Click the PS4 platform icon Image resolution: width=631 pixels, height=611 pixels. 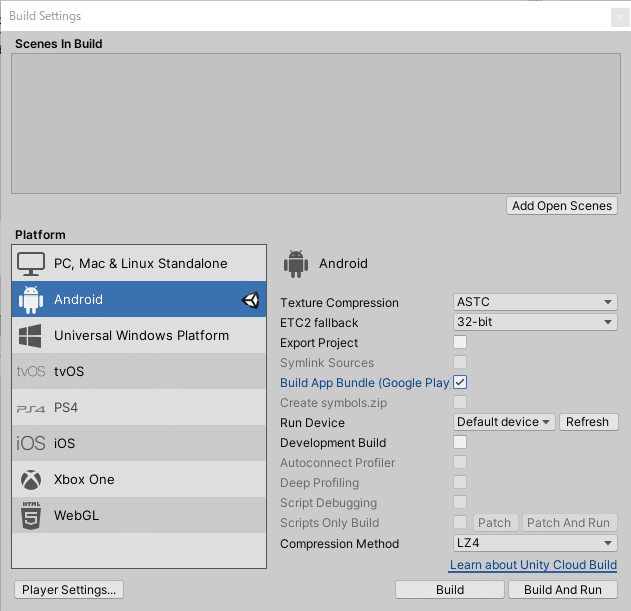[32, 408]
